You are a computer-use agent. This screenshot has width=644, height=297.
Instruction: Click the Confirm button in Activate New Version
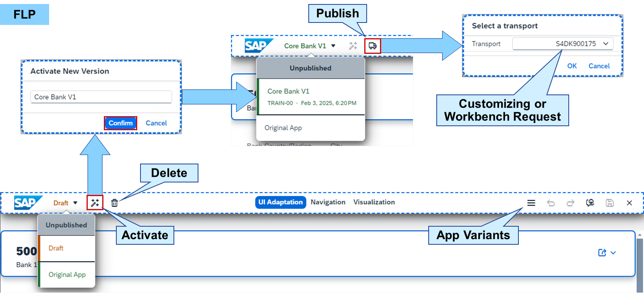coord(120,123)
